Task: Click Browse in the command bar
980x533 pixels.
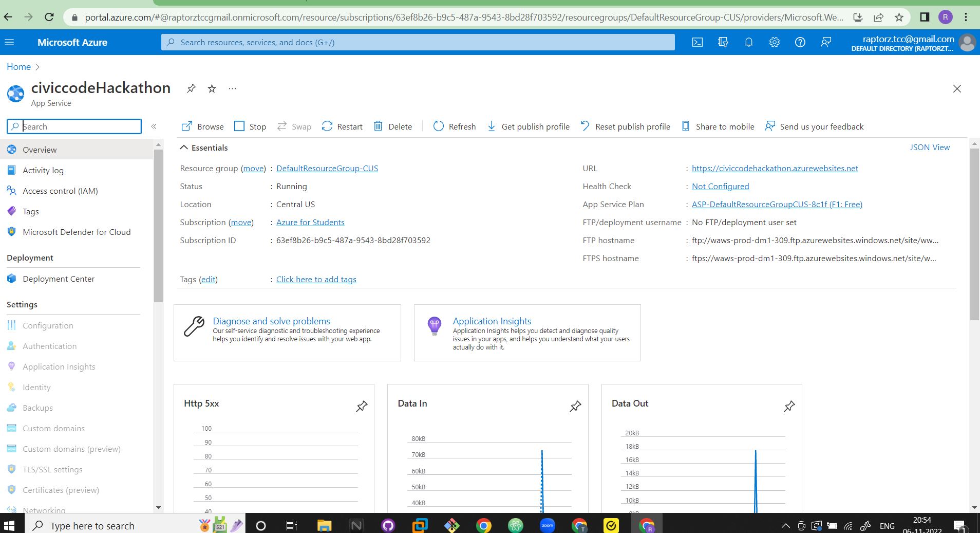Action: click(202, 126)
